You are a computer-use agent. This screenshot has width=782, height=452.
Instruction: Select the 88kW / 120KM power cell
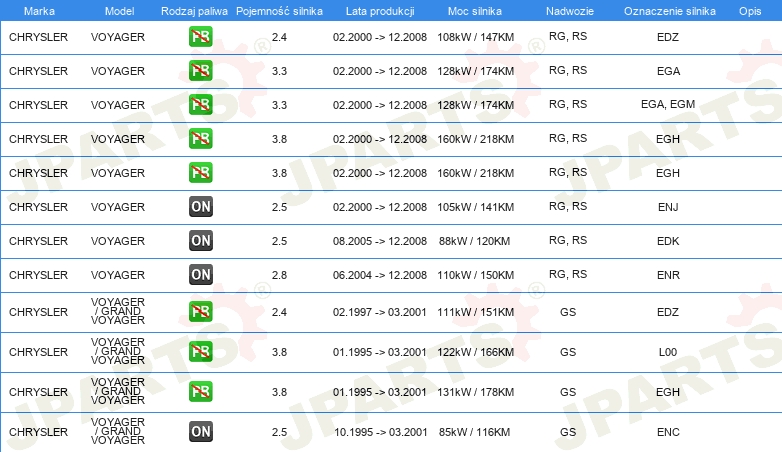pos(474,241)
